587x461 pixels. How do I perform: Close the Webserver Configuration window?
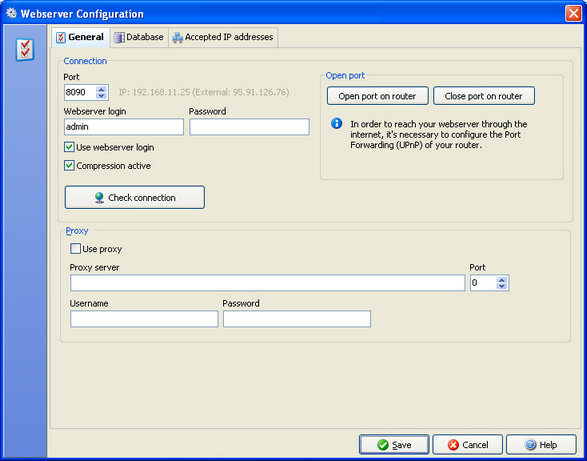[x=573, y=13]
